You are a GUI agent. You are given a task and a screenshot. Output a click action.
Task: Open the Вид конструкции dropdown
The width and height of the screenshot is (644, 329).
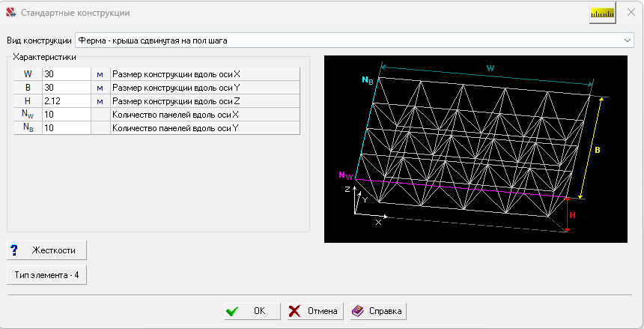point(354,40)
